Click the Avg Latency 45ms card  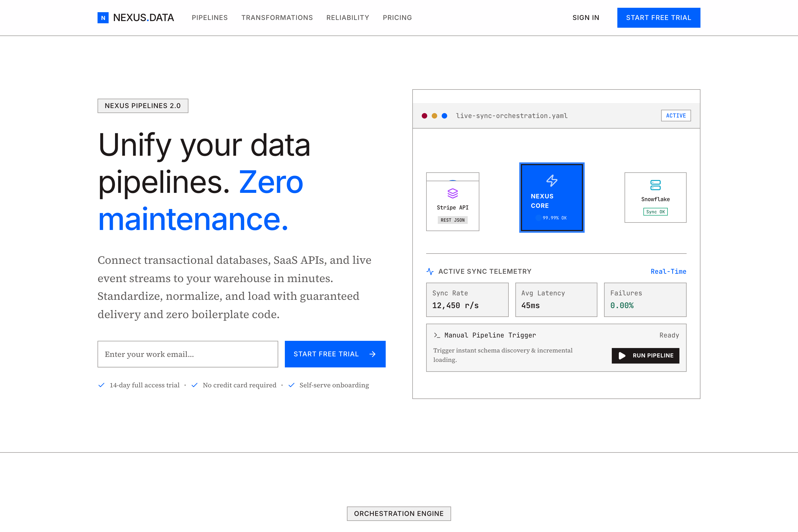[x=556, y=300]
